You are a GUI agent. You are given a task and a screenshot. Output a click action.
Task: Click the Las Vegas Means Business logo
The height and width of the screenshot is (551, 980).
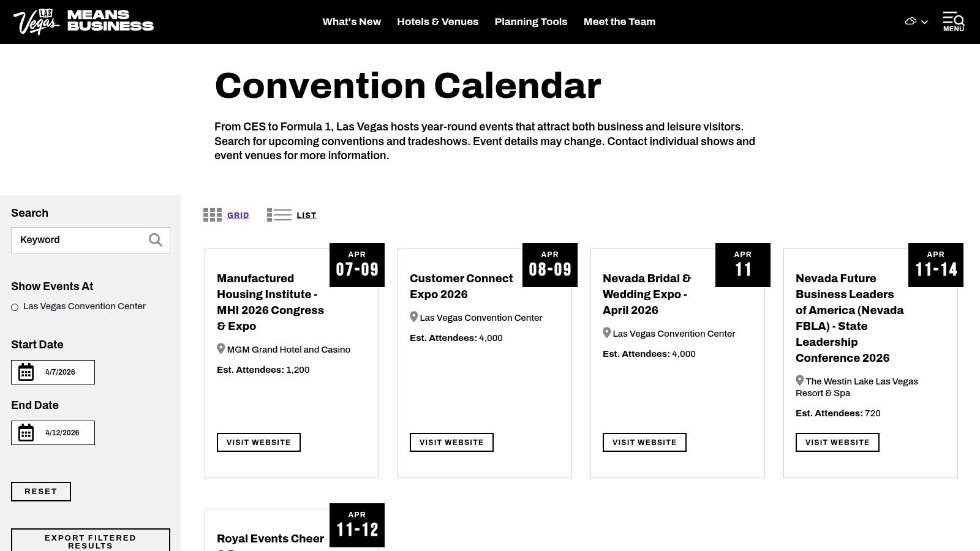point(83,21)
